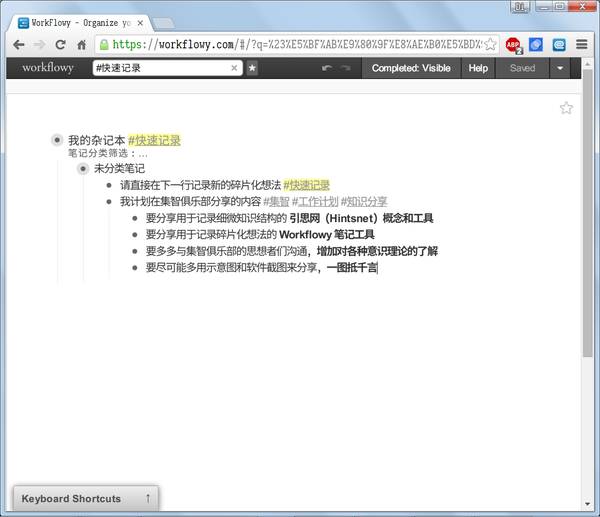The height and width of the screenshot is (517, 600).
Task: Bookmark page with address bar star
Action: pyautogui.click(x=490, y=44)
